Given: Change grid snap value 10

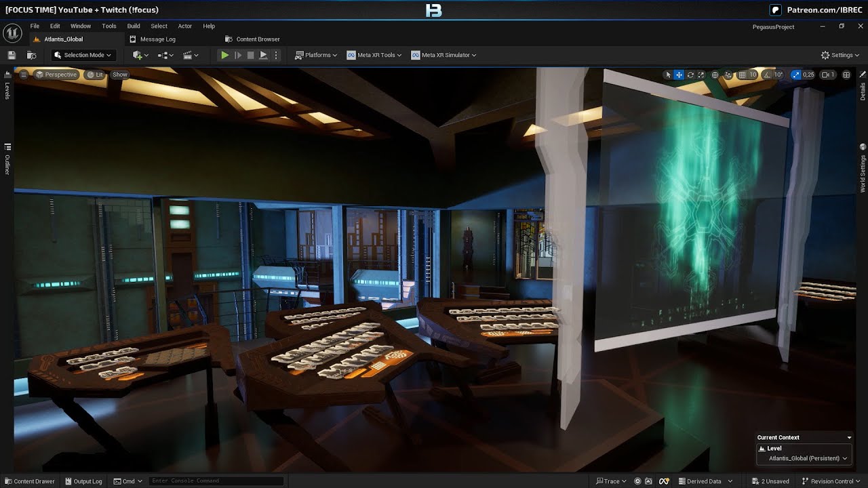Looking at the screenshot, I should 753,75.
